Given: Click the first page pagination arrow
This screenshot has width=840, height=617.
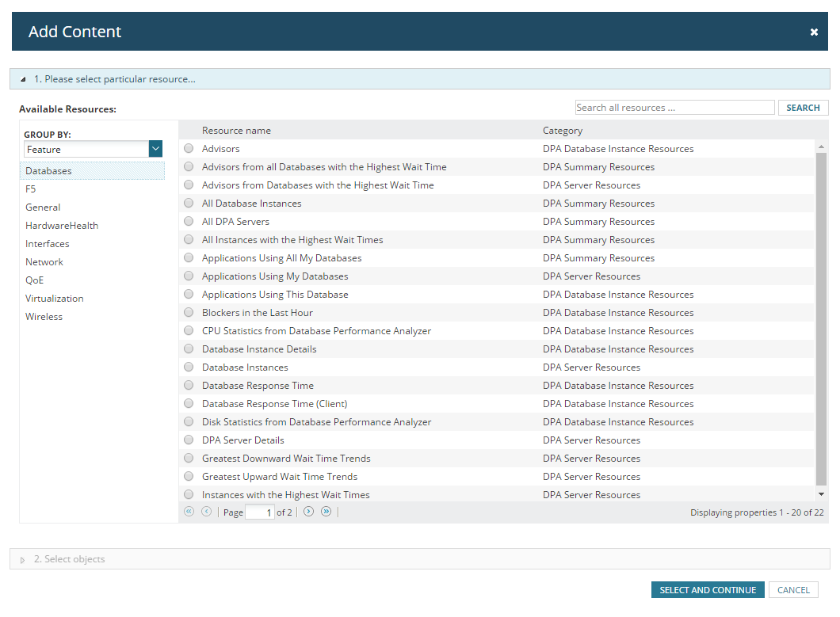Looking at the screenshot, I should tap(189, 512).
